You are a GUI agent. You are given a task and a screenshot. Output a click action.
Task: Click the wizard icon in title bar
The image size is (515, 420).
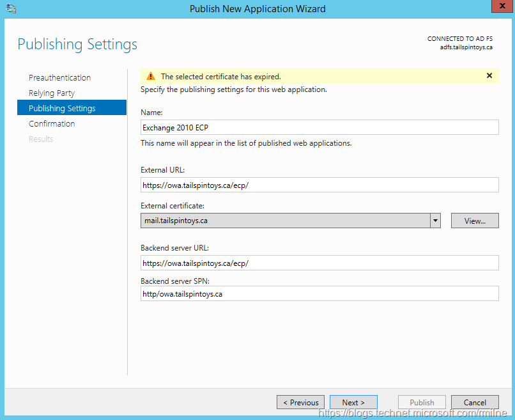(x=11, y=9)
